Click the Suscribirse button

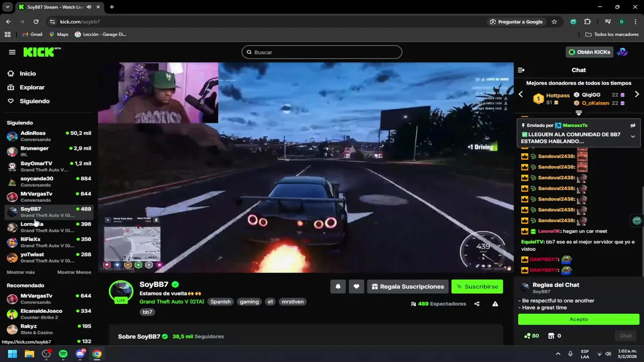477,287
